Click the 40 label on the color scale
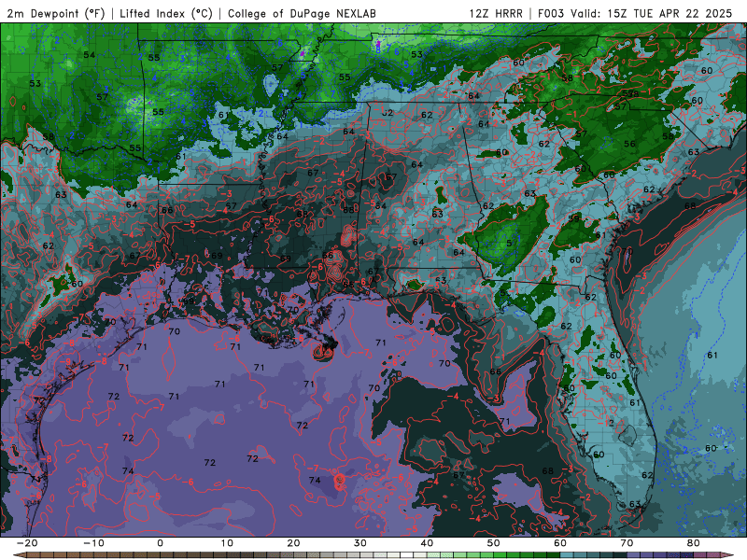Screen dimensions: 747x560 coord(427,543)
